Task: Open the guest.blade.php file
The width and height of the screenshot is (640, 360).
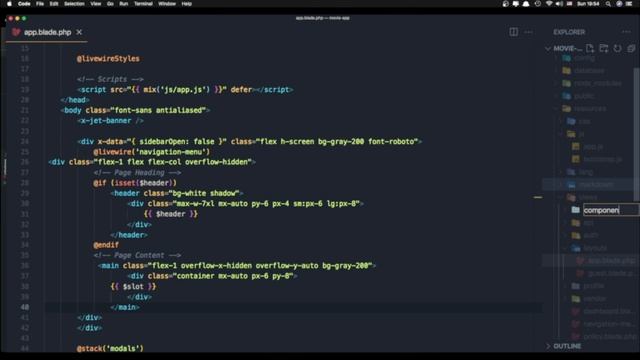Action: click(x=607, y=273)
